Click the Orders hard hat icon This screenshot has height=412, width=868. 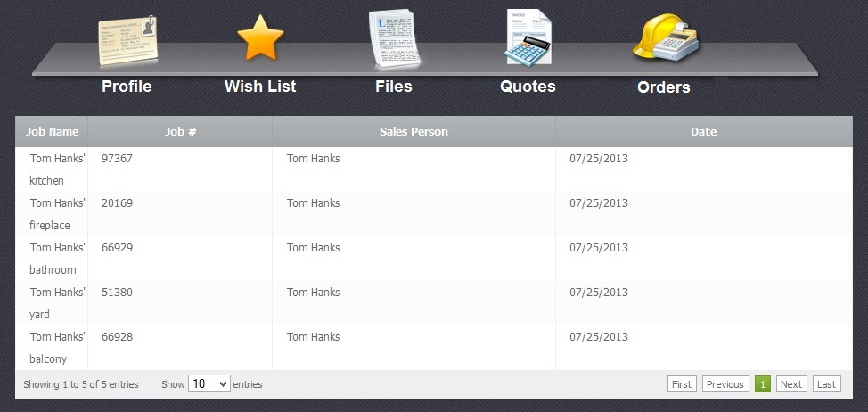(665, 37)
